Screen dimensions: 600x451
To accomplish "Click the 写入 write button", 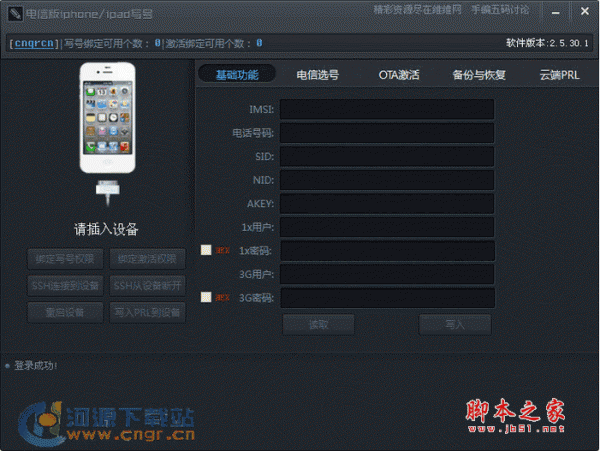I will (455, 325).
